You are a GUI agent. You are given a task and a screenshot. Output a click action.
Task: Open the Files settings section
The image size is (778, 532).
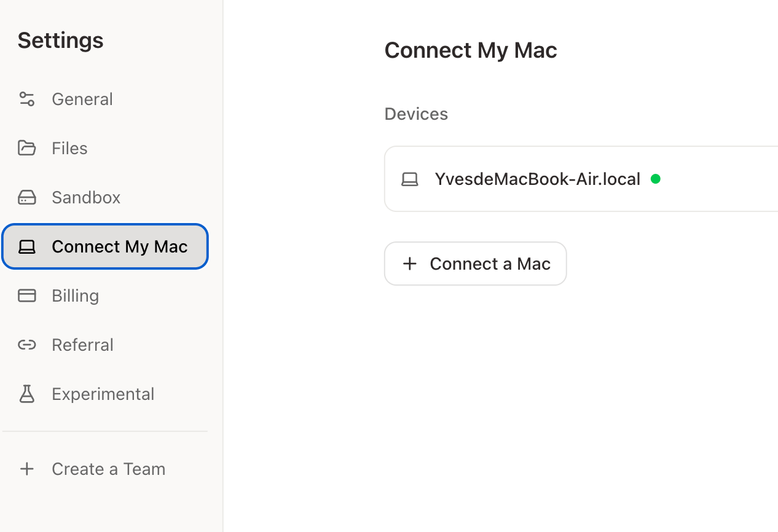(105, 148)
